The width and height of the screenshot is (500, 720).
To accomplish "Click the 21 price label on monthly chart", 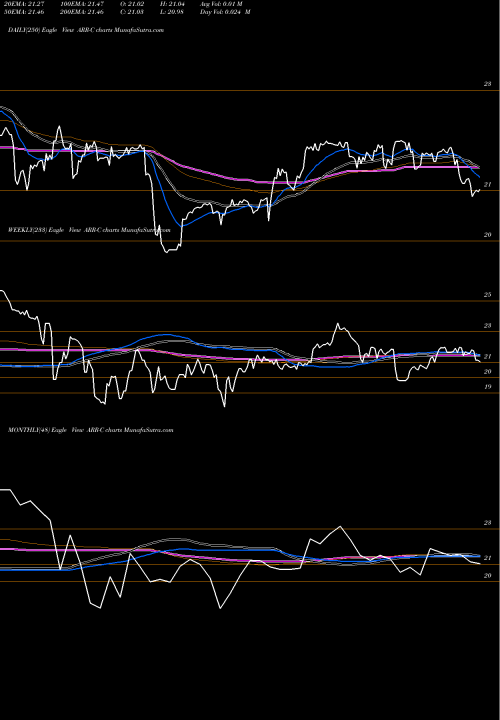I will point(488,558).
